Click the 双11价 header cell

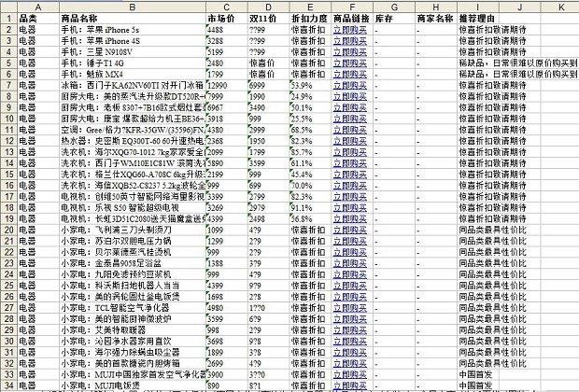point(268,19)
